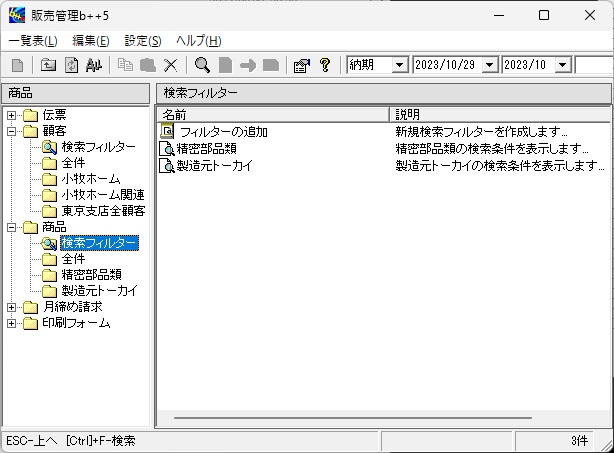This screenshot has width=614, height=453.
Task: Expand the 印刷フォーム tree node
Action: click(11, 323)
